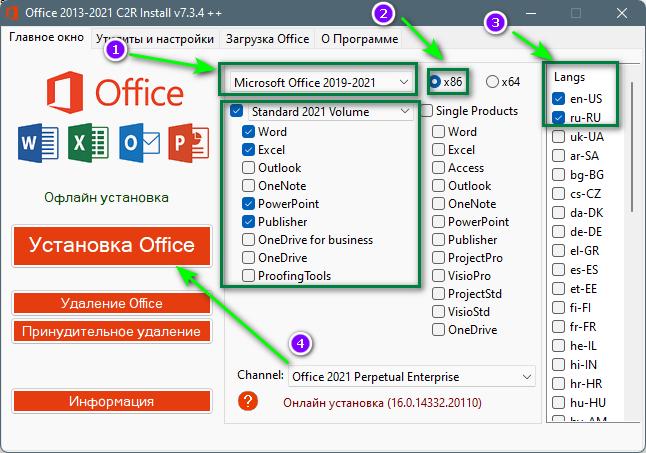
Task: Enable Outlook in the suite list
Action: click(x=248, y=168)
